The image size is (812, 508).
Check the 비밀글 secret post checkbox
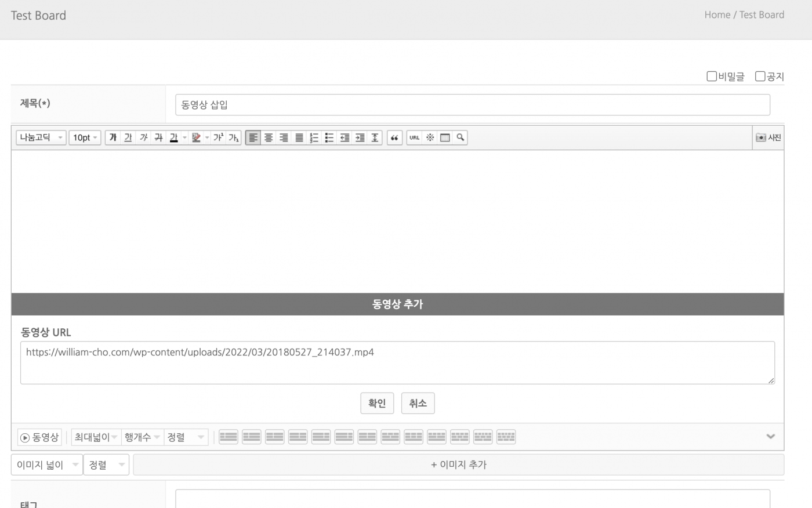tap(712, 76)
